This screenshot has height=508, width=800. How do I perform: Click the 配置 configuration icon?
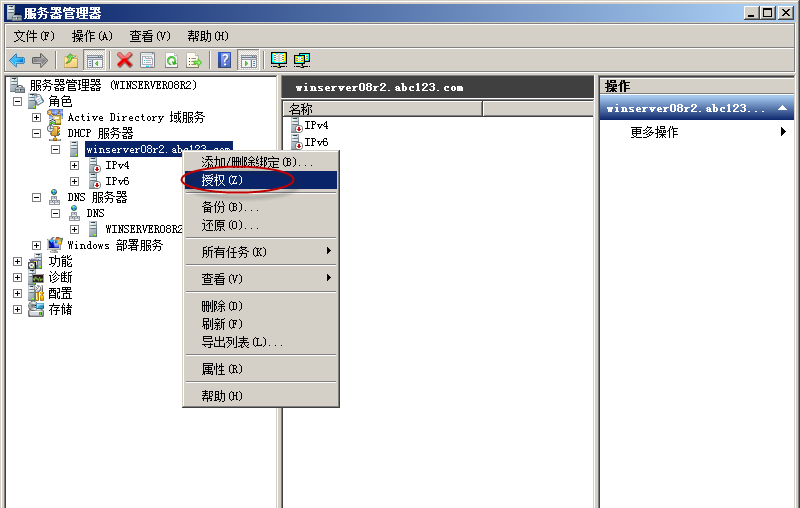tap(36, 293)
